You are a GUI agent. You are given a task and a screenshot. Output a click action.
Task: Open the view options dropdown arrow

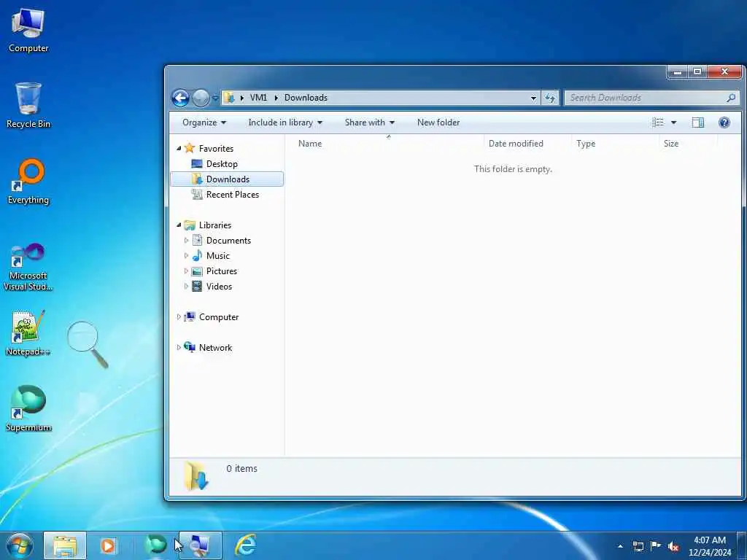click(673, 122)
